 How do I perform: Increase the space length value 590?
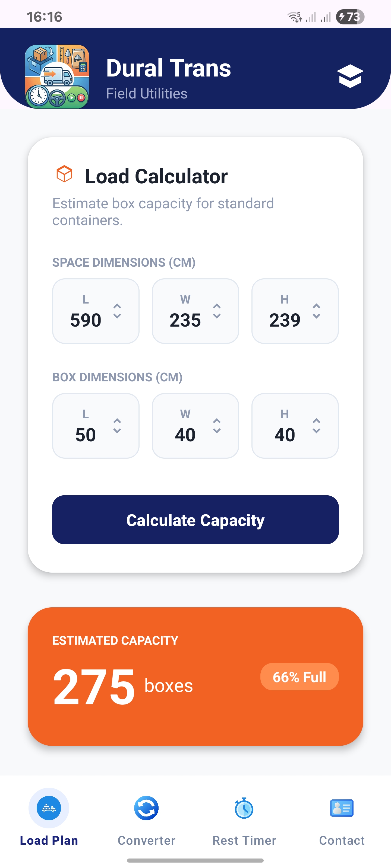click(118, 306)
